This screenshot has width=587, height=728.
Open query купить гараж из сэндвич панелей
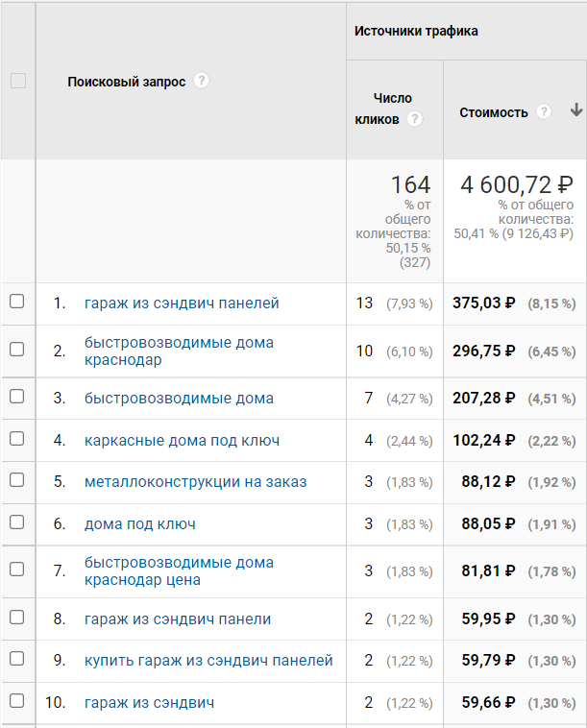coord(208,660)
